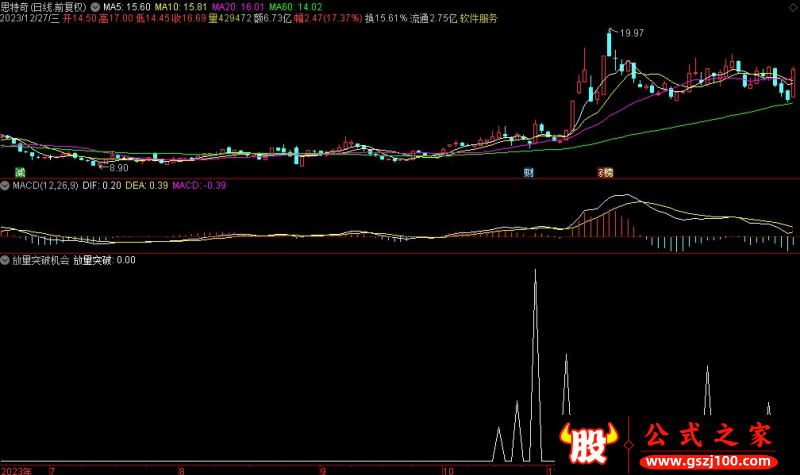Click the MA5: 15.60 label

pyautogui.click(x=127, y=7)
